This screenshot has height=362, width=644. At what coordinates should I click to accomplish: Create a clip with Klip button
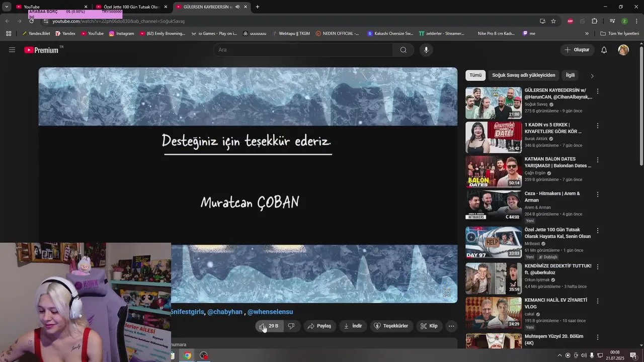click(x=429, y=326)
